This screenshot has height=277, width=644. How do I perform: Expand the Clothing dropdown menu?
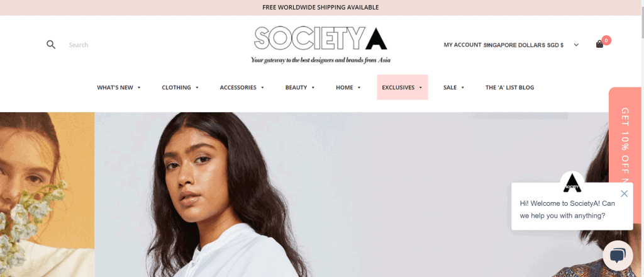pyautogui.click(x=180, y=88)
